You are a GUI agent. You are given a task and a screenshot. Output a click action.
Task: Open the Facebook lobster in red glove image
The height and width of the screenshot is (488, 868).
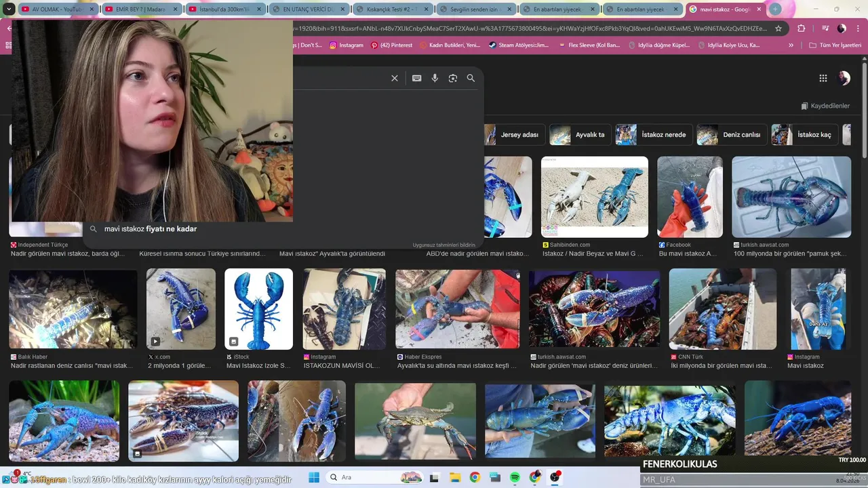tap(690, 197)
